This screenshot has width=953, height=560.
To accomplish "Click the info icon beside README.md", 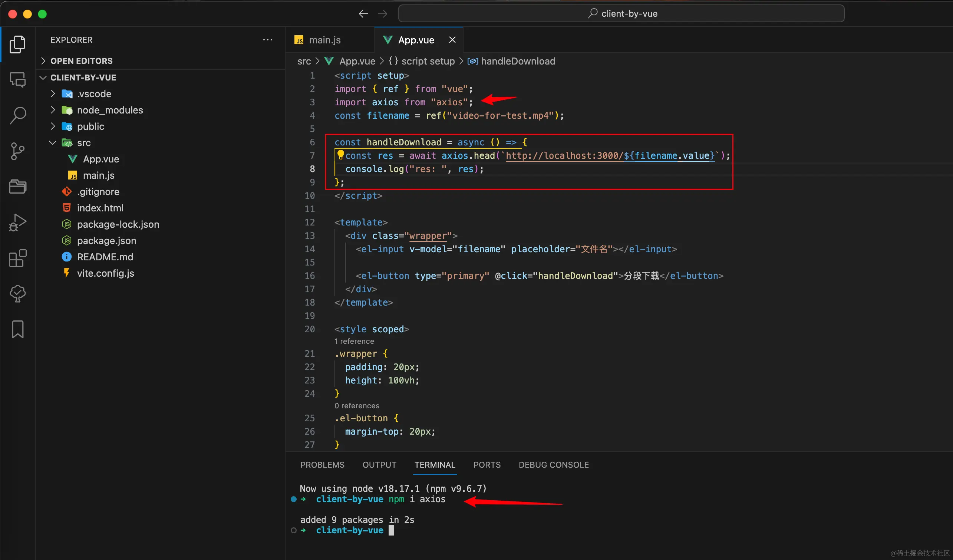I will (66, 257).
